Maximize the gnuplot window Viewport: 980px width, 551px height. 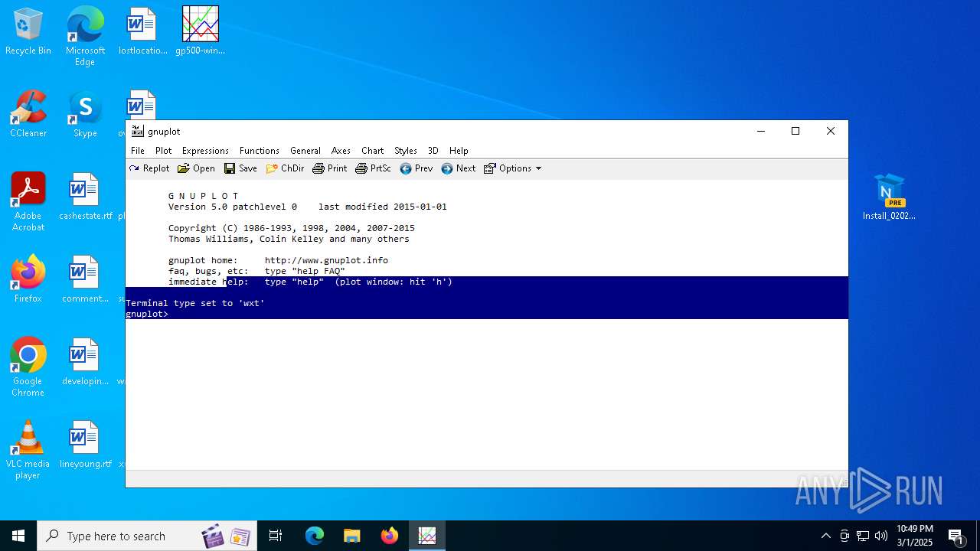(x=795, y=131)
